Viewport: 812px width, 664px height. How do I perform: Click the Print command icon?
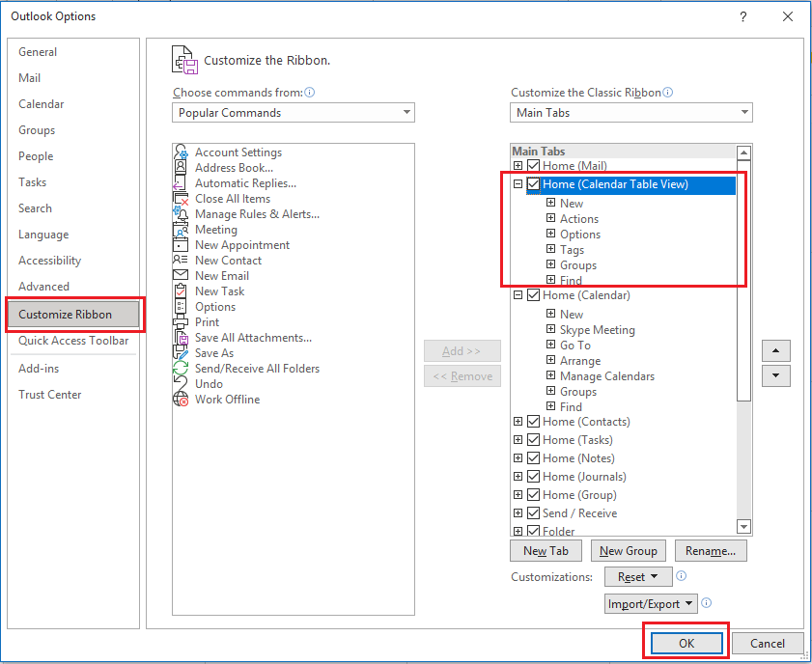point(181,322)
